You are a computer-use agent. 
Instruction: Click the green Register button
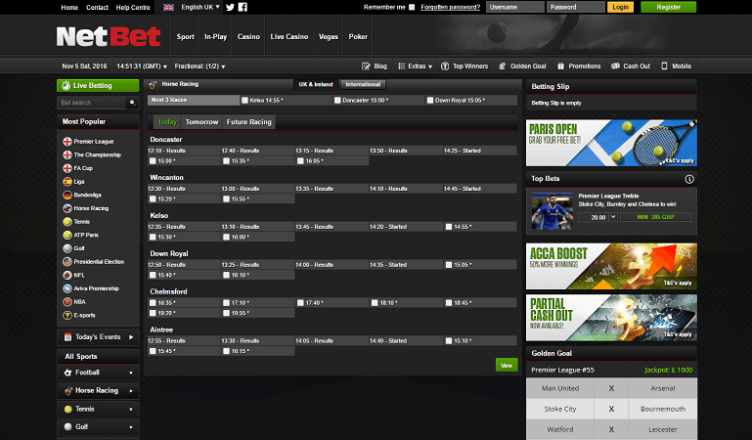[668, 7]
